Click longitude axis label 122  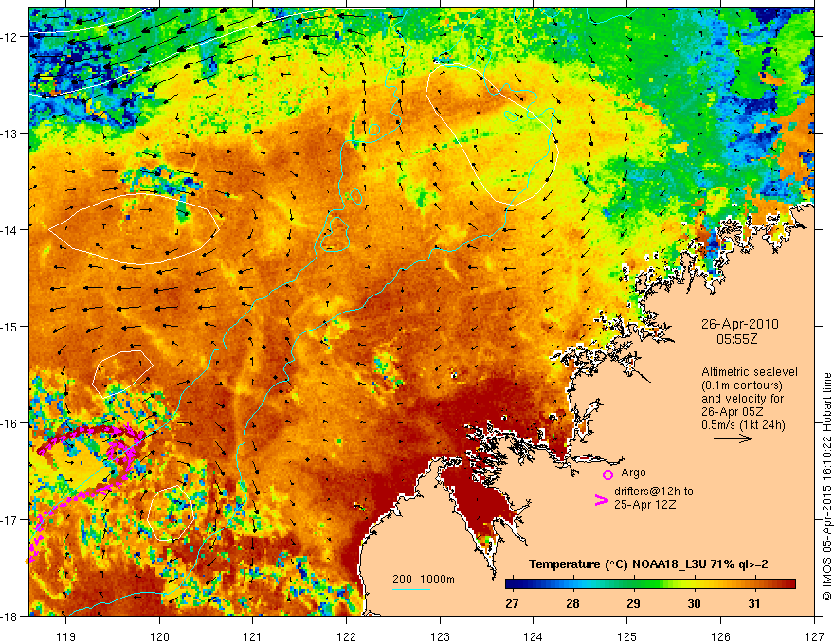tap(346, 636)
